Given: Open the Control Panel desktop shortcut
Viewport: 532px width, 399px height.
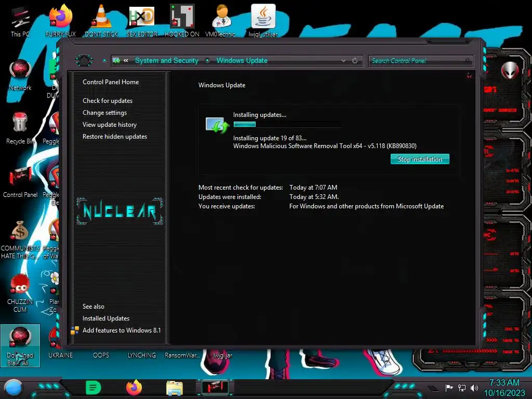Looking at the screenshot, I should (x=20, y=182).
